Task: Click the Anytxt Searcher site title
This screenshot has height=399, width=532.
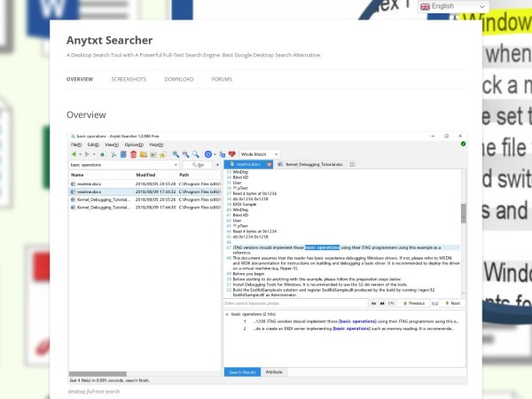Action: pos(109,40)
